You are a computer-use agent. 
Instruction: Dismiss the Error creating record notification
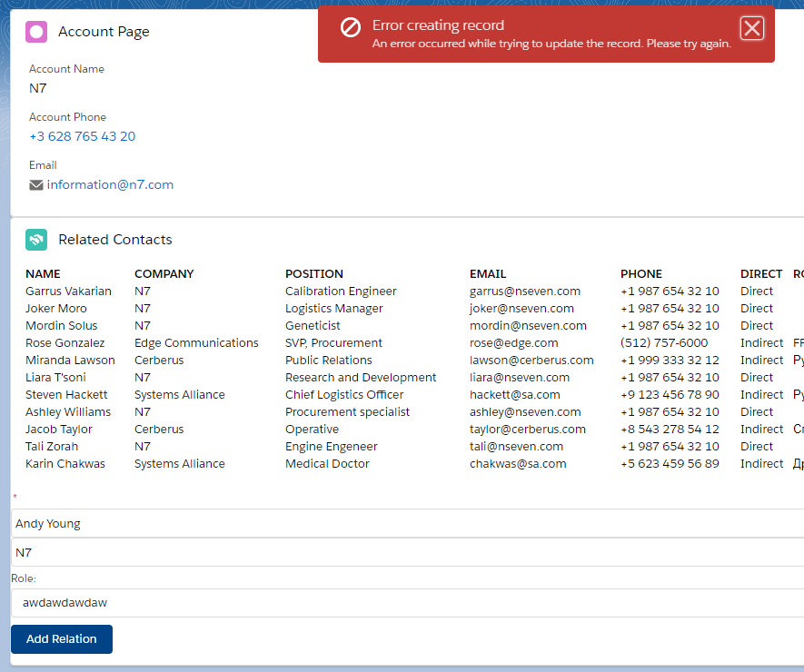(x=751, y=28)
